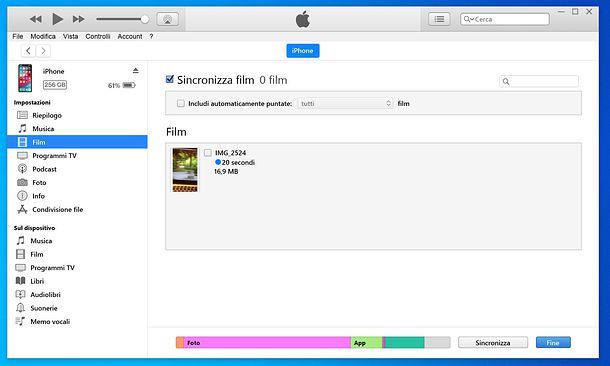Viewport: 610px width, 366px height.
Task: Eject the iPhone device
Action: (x=135, y=70)
